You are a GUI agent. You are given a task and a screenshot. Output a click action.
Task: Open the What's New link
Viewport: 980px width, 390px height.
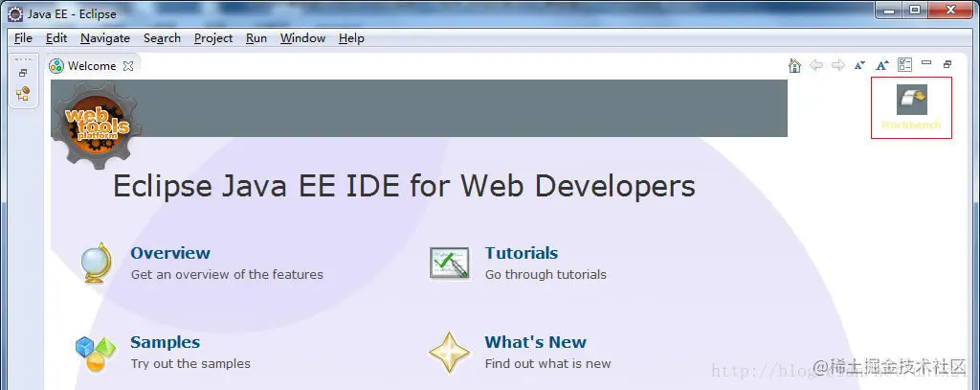[x=535, y=342]
